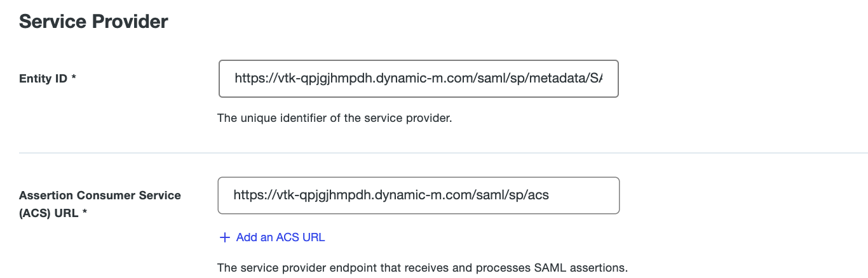Click the plus icon beside Add an ACS URL

click(224, 237)
